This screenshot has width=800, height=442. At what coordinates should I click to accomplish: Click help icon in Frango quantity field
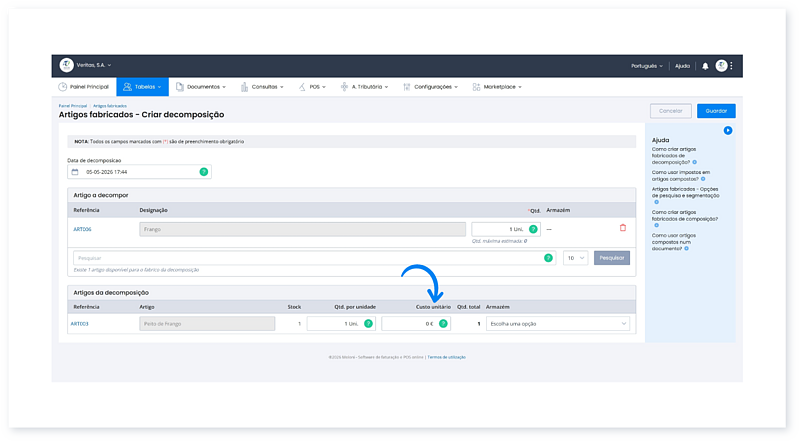(x=533, y=229)
